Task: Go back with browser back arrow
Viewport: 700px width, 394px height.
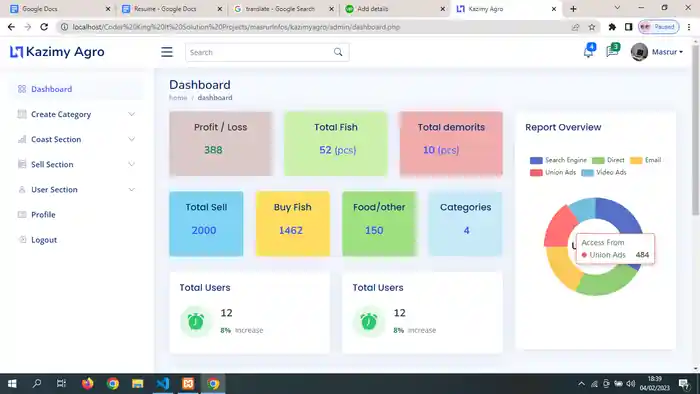Action: [x=11, y=27]
